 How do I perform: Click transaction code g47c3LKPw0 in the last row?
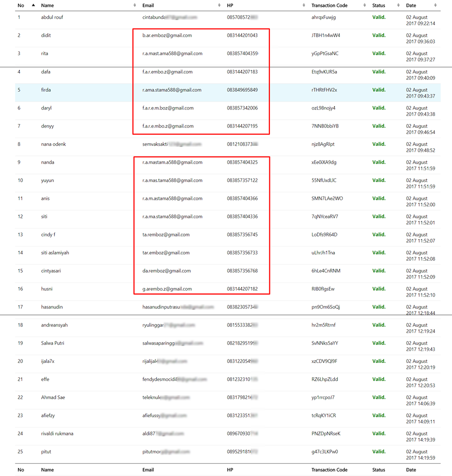pyautogui.click(x=325, y=452)
